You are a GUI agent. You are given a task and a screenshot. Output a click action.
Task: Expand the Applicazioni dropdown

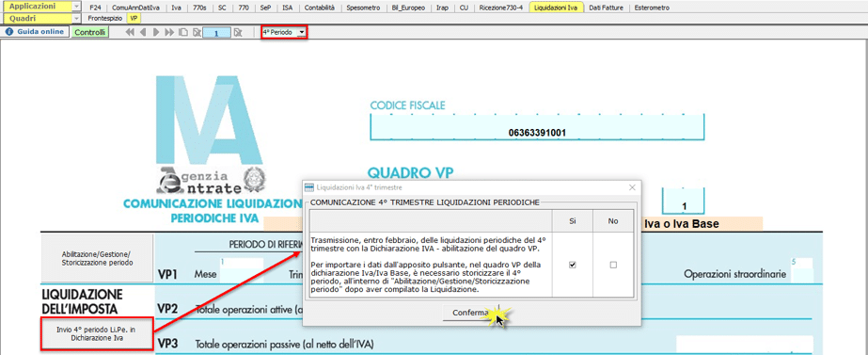pos(76,7)
